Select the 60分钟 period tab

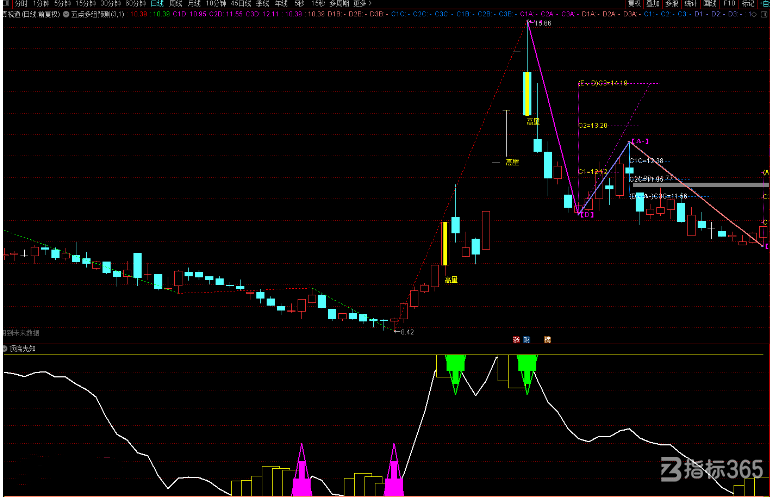pos(135,3)
